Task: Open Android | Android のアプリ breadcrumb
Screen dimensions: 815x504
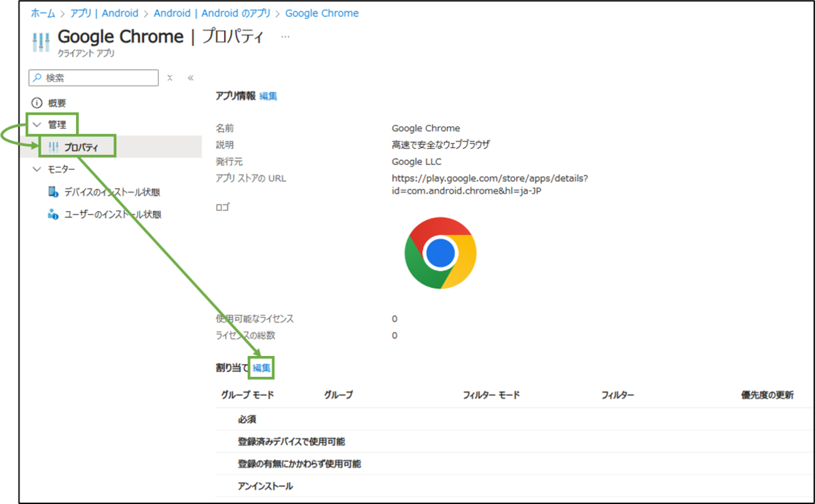Action: 212,14
